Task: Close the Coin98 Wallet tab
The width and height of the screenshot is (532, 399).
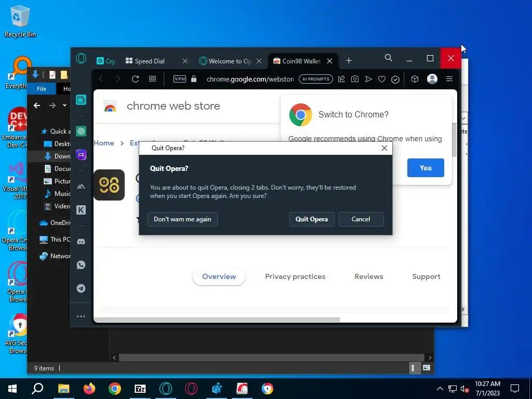Action: tap(329, 61)
